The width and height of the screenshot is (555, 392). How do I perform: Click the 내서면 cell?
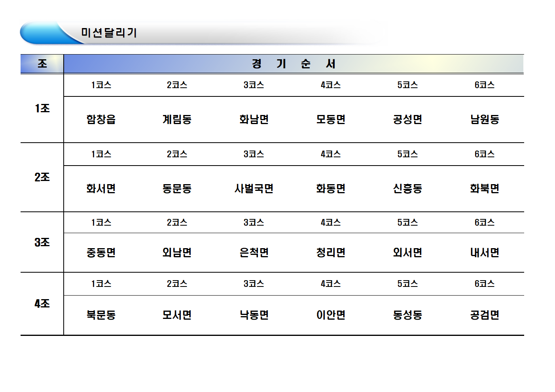pos(485,253)
